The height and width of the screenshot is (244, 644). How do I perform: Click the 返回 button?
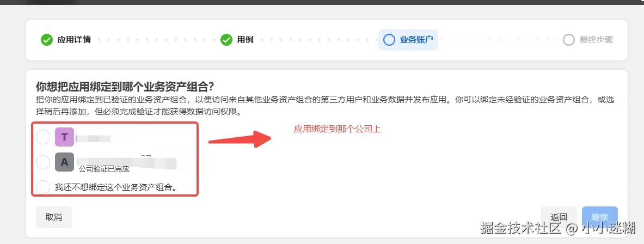click(x=559, y=217)
